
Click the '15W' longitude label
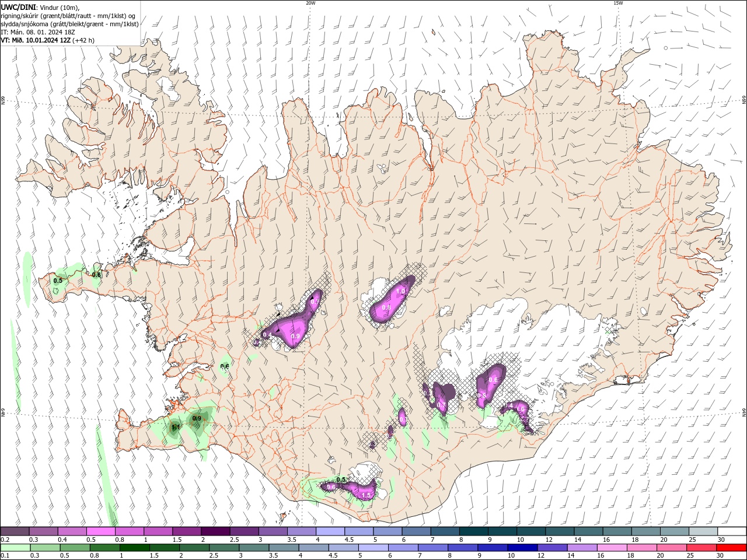[618, 3]
